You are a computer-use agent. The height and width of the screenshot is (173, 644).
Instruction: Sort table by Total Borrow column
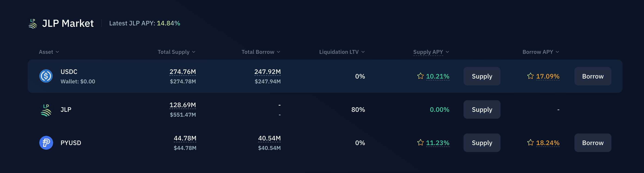click(x=260, y=52)
